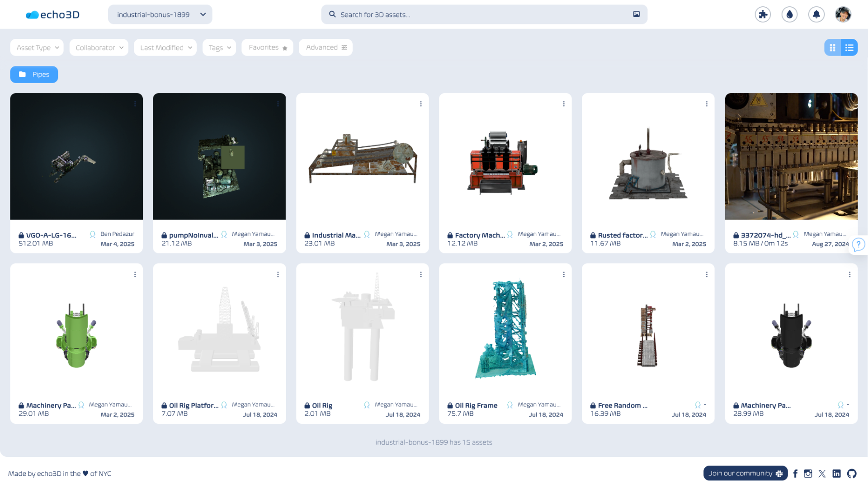The image size is (868, 488).
Task: Visit echo3D's GitHub via footer icon
Action: pos(852,474)
